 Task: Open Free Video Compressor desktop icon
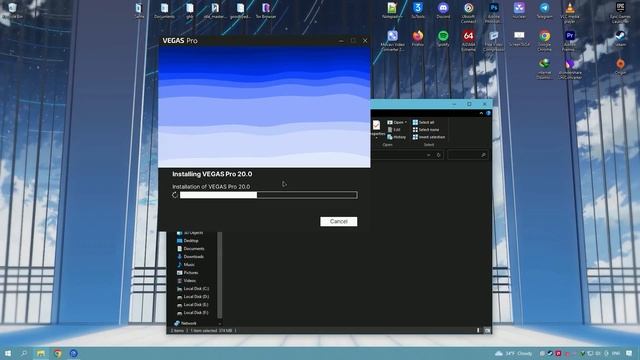(493, 40)
